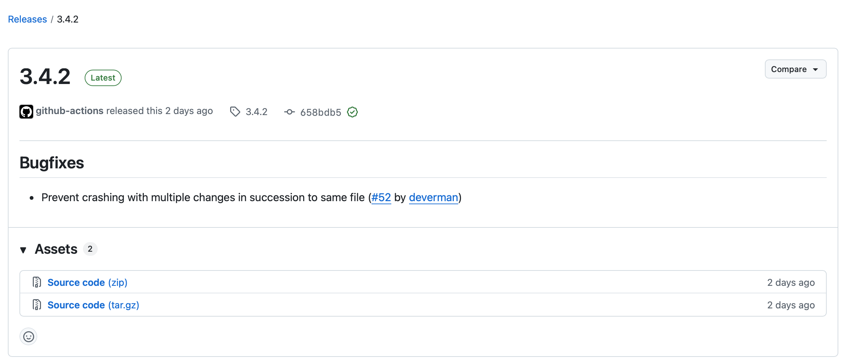Open commit 658bdb5
The width and height of the screenshot is (868, 362).
click(321, 112)
